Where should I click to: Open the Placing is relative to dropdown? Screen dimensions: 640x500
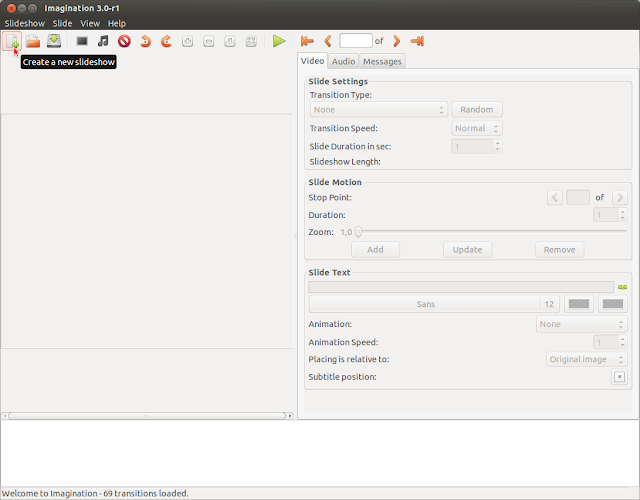tap(587, 359)
